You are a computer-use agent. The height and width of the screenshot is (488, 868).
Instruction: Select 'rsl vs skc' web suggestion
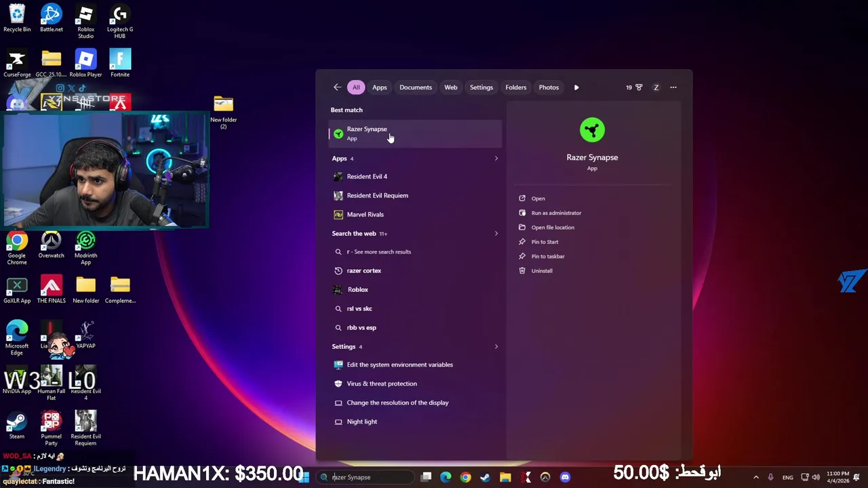(415, 308)
